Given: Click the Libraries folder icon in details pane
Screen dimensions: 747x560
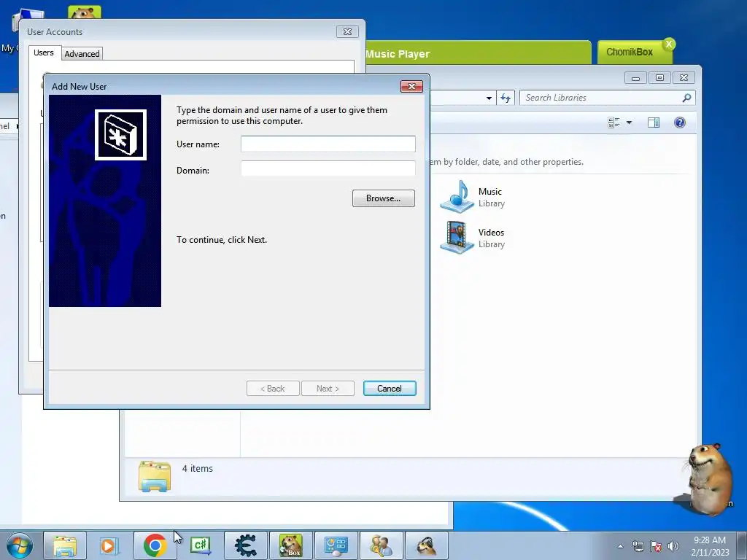Looking at the screenshot, I should [x=155, y=475].
